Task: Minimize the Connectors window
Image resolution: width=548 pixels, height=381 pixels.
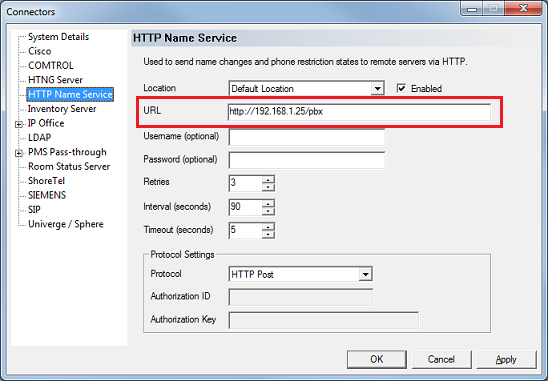Action: click(472, 8)
